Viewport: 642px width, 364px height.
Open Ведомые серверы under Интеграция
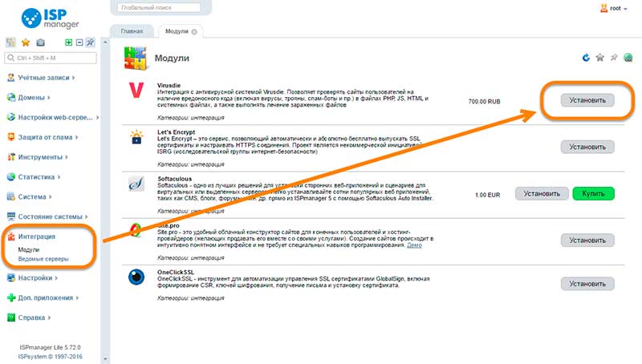[x=43, y=259]
